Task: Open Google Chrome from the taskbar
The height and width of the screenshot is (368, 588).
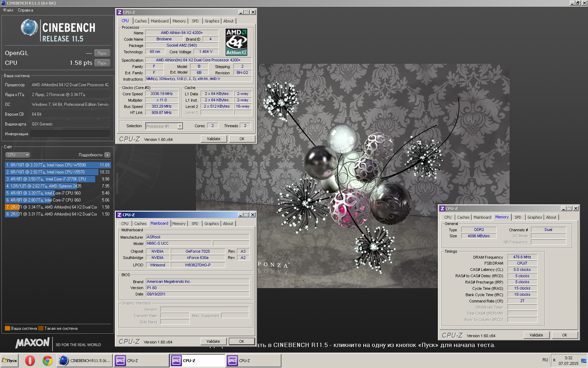Action: (x=48, y=360)
